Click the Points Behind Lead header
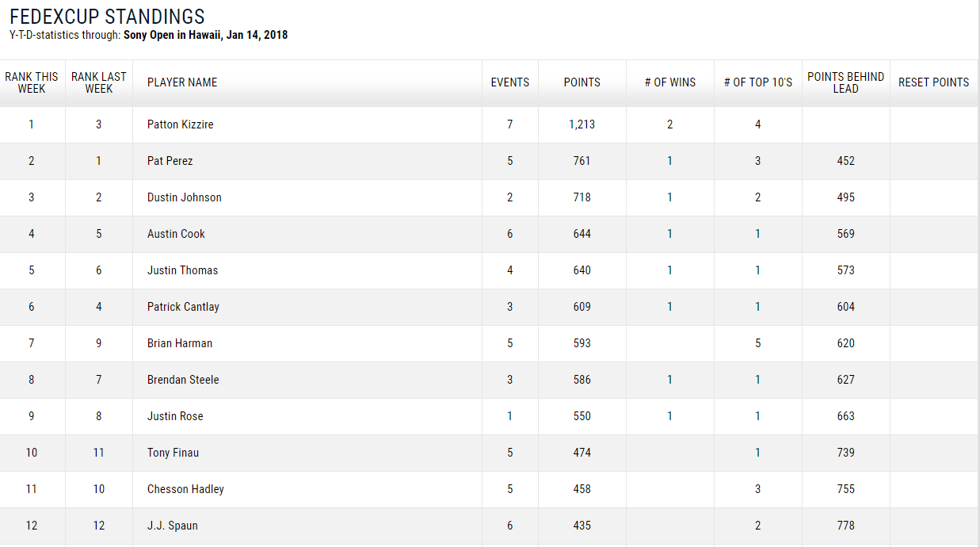980x547 pixels. coord(845,82)
